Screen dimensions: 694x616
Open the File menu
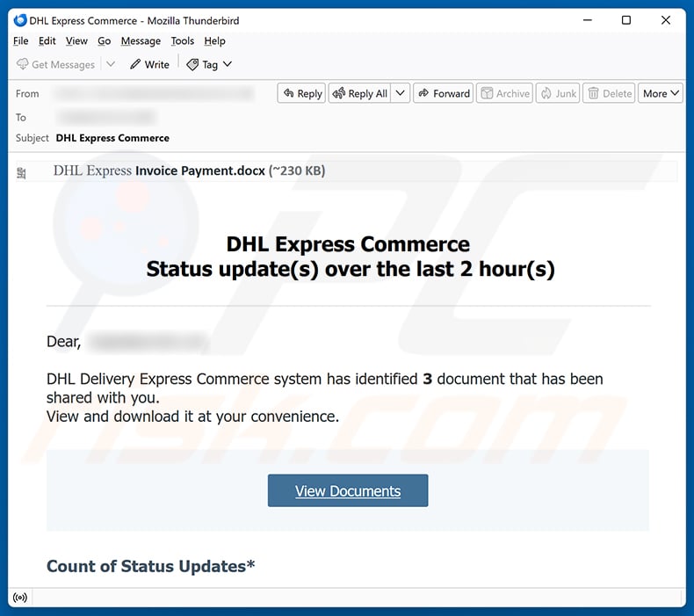[x=20, y=41]
